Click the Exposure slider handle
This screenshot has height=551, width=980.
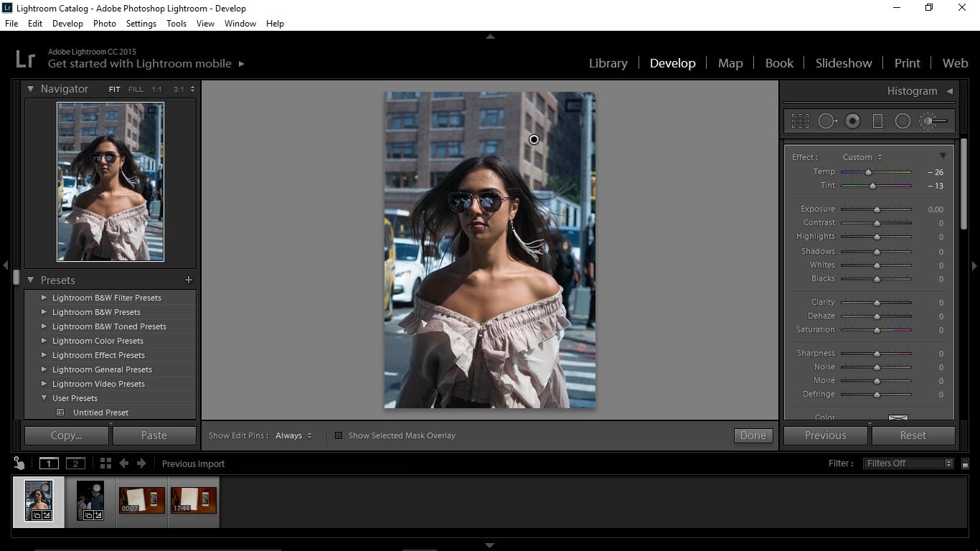click(877, 209)
